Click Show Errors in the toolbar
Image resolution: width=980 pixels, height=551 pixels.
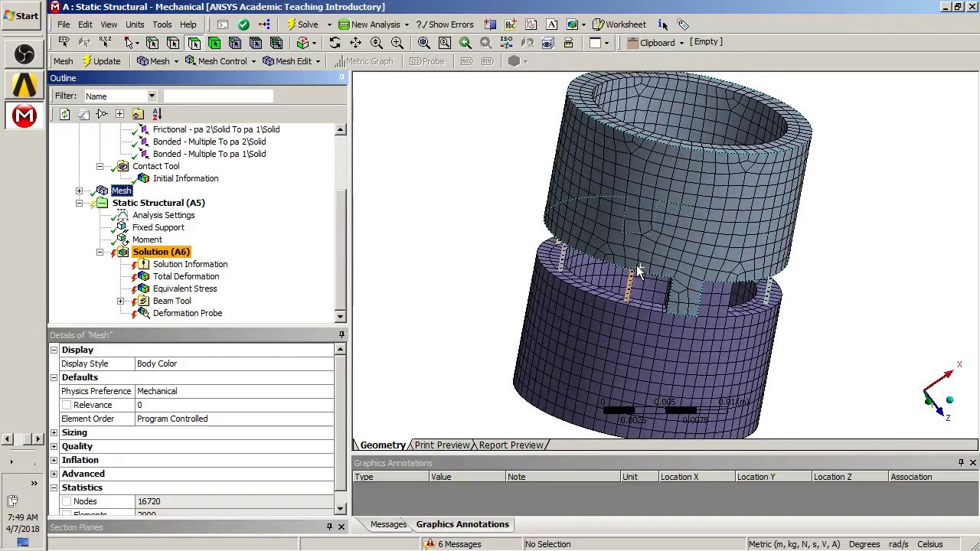445,24
